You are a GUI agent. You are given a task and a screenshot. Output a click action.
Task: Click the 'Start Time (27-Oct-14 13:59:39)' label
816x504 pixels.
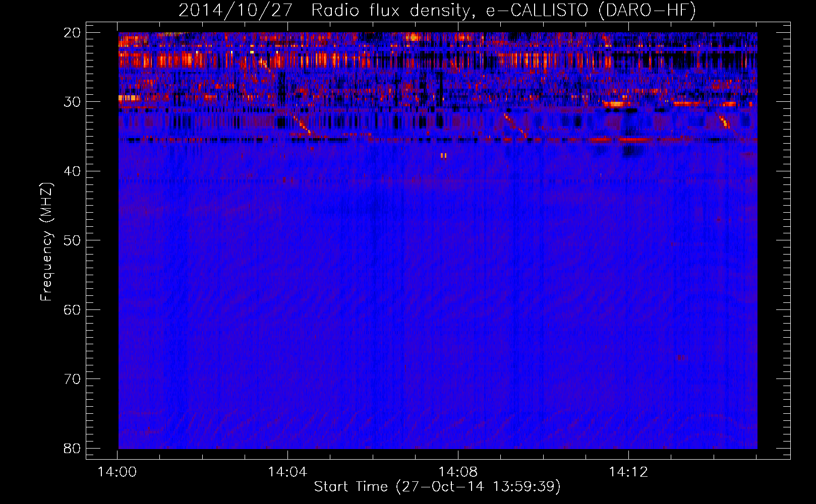click(437, 487)
